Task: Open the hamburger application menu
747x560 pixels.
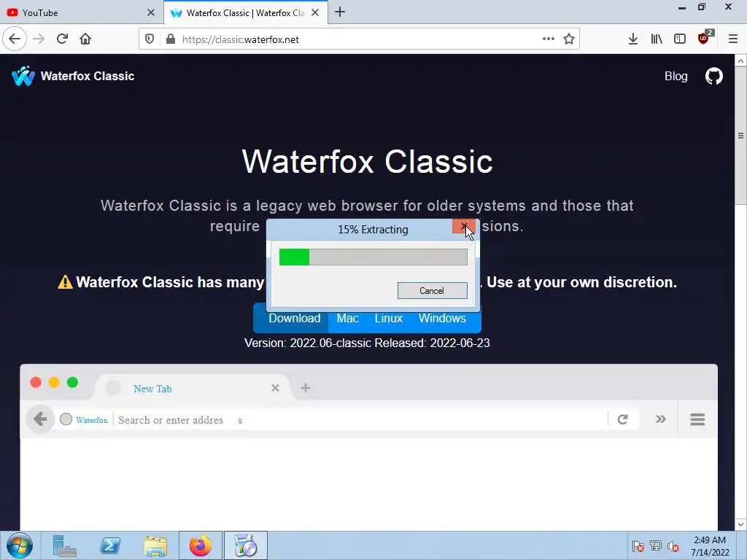Action: click(x=733, y=39)
